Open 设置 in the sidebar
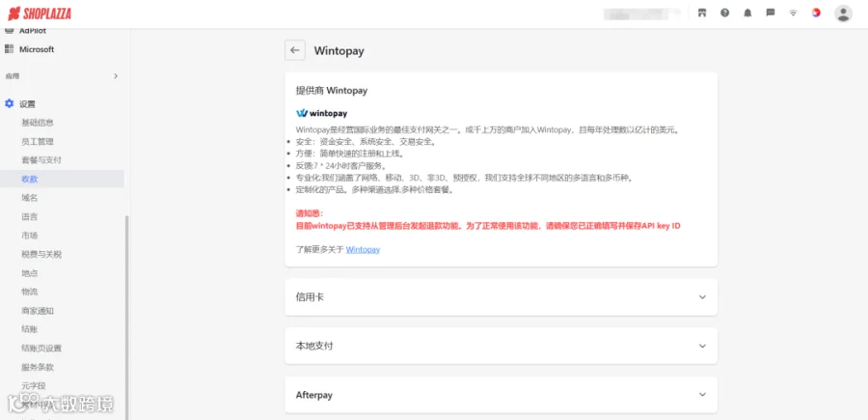The height and width of the screenshot is (420, 868). click(x=27, y=103)
